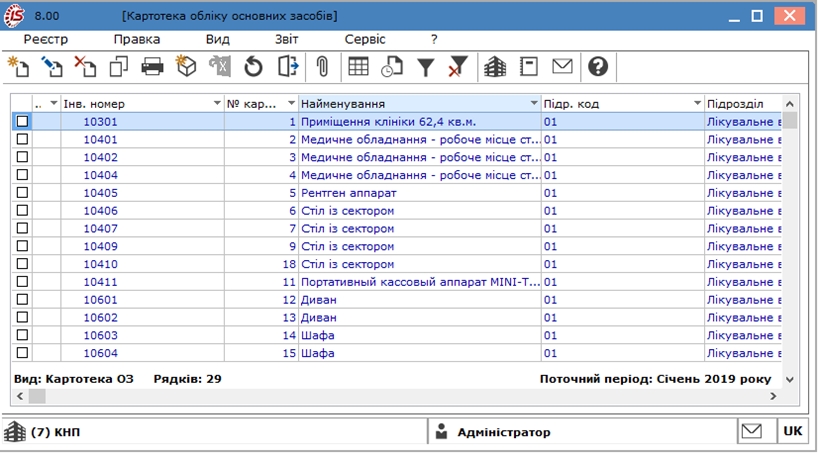Click the Адміністратор user label
This screenshot has height=455, width=820.
pos(504,433)
